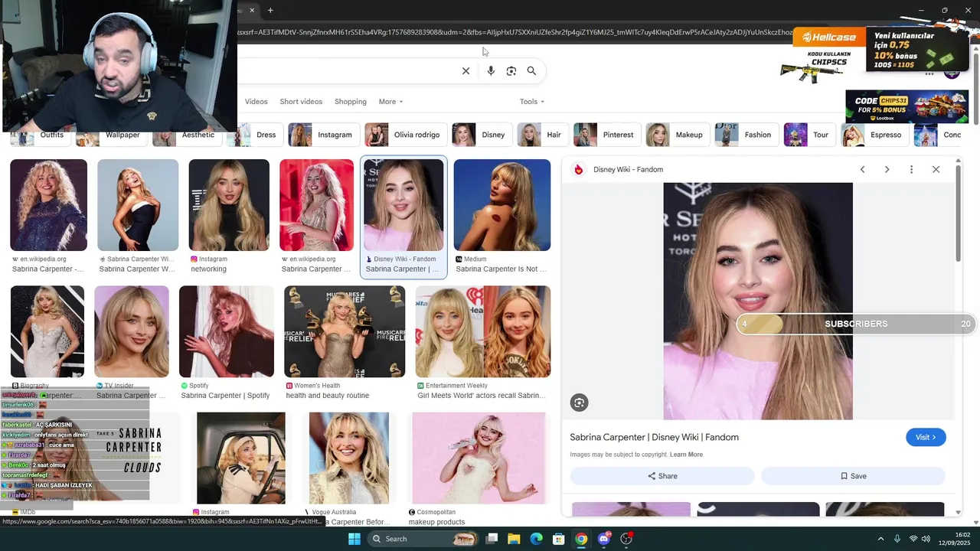Open Task View on taskbar
This screenshot has height=551, width=980.
492,539
